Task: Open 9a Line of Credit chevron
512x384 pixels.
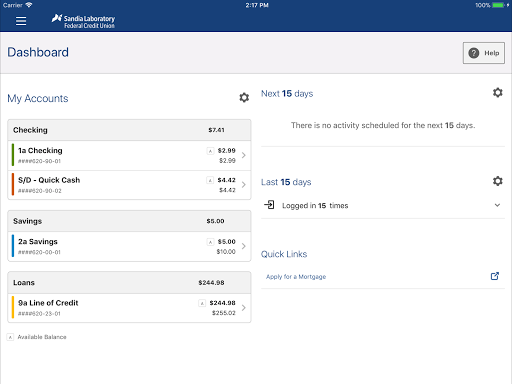Action: point(244,308)
